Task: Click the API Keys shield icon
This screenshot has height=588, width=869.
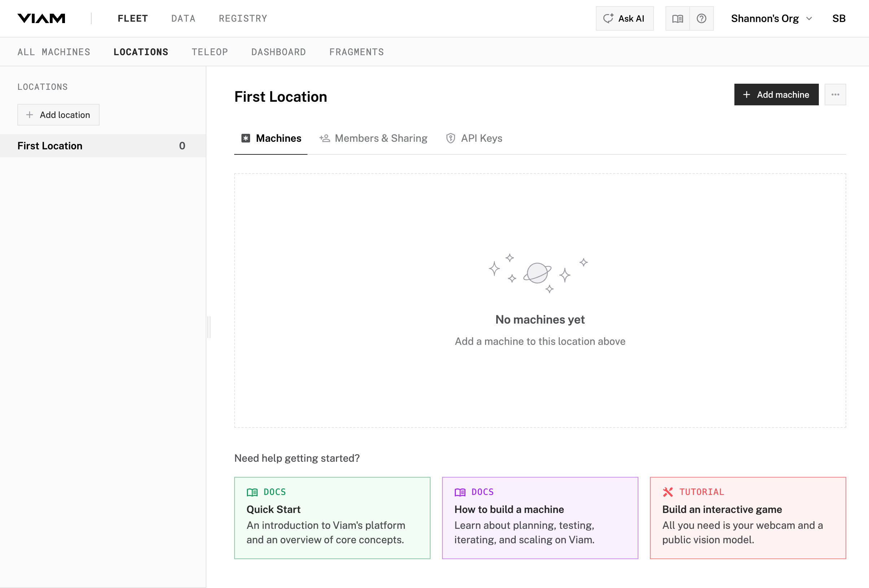Action: click(x=451, y=138)
